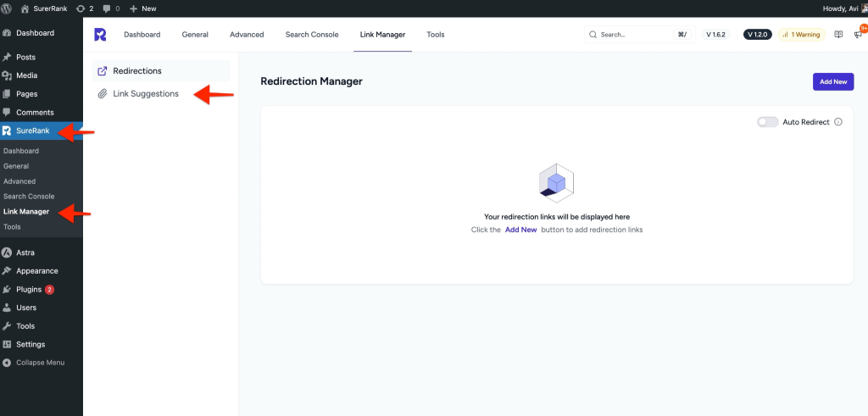The height and width of the screenshot is (416, 868).
Task: Open the Comments menu in the sidebar
Action: pos(42,113)
